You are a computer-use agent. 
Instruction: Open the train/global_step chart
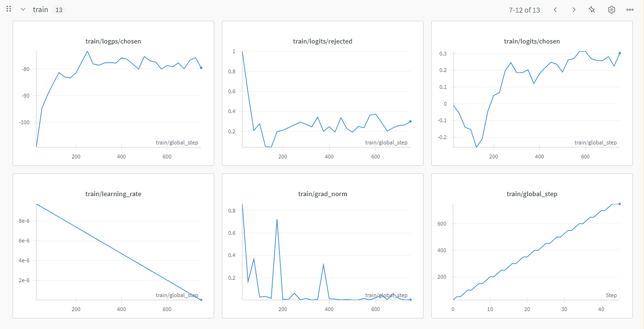(x=532, y=246)
